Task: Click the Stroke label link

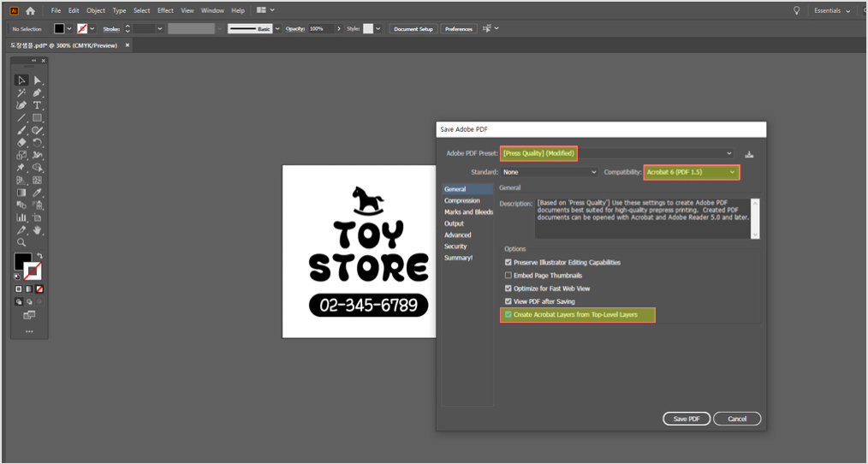Action: click(x=111, y=29)
